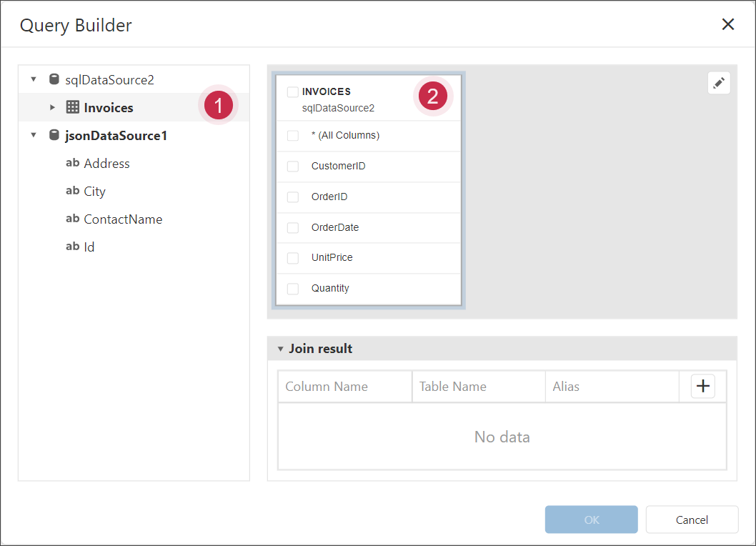Image resolution: width=756 pixels, height=546 pixels.
Task: Click the pencil edit icon in diagram area
Action: 719,83
